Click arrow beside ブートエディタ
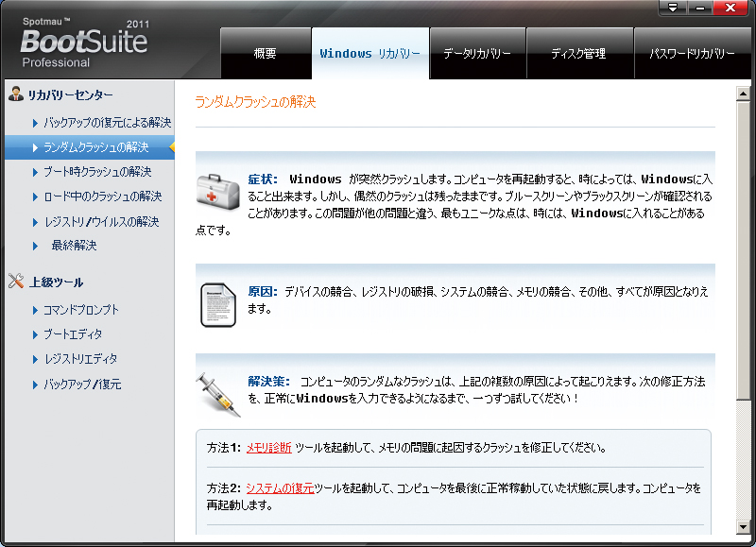The image size is (756, 547). point(35,335)
